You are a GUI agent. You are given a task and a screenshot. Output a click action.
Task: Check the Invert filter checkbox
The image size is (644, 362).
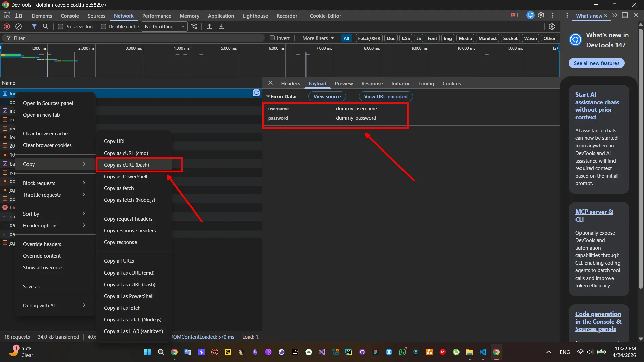point(272,38)
